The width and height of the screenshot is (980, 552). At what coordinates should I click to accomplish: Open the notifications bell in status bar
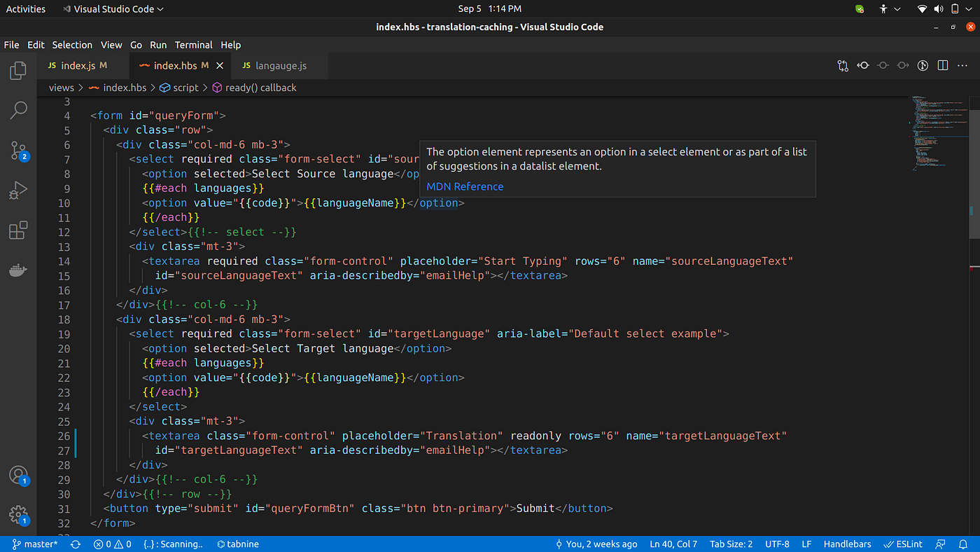[x=963, y=544]
